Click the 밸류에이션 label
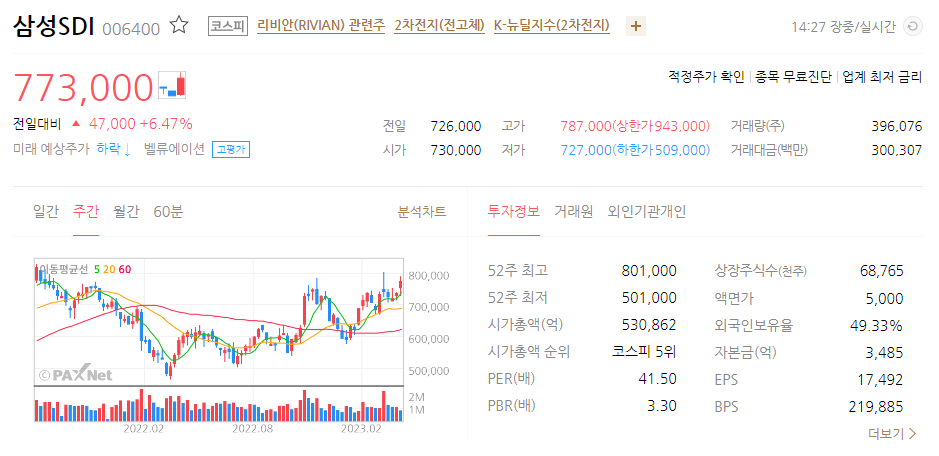Image resolution: width=939 pixels, height=456 pixels. click(174, 149)
